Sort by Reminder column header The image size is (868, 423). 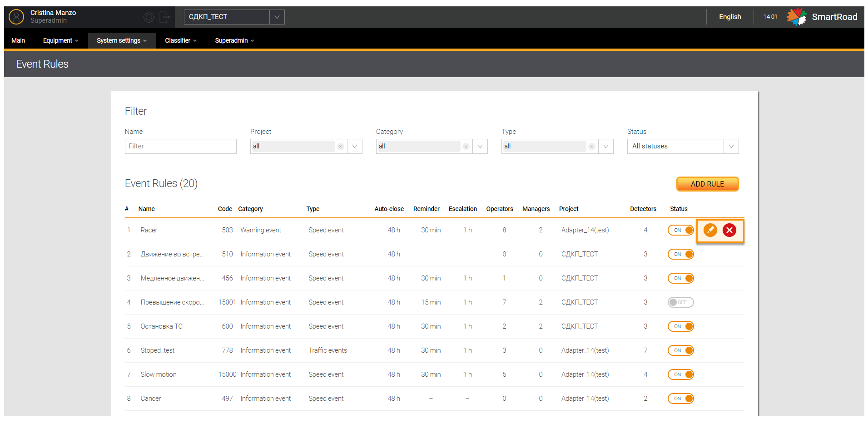click(x=427, y=209)
